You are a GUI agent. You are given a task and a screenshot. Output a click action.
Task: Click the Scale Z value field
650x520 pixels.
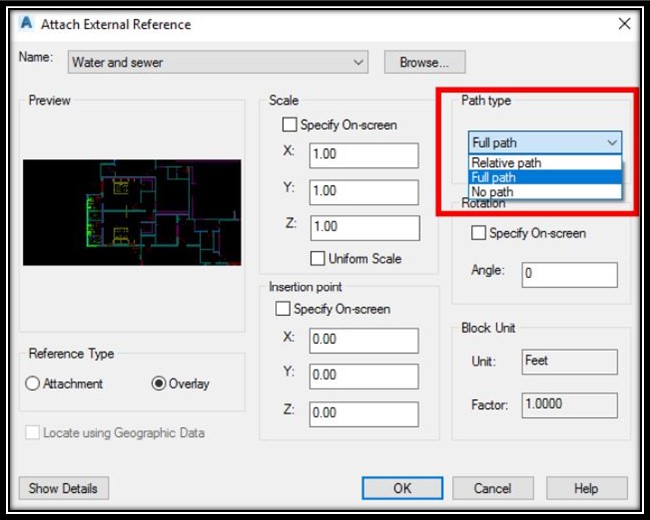364,227
